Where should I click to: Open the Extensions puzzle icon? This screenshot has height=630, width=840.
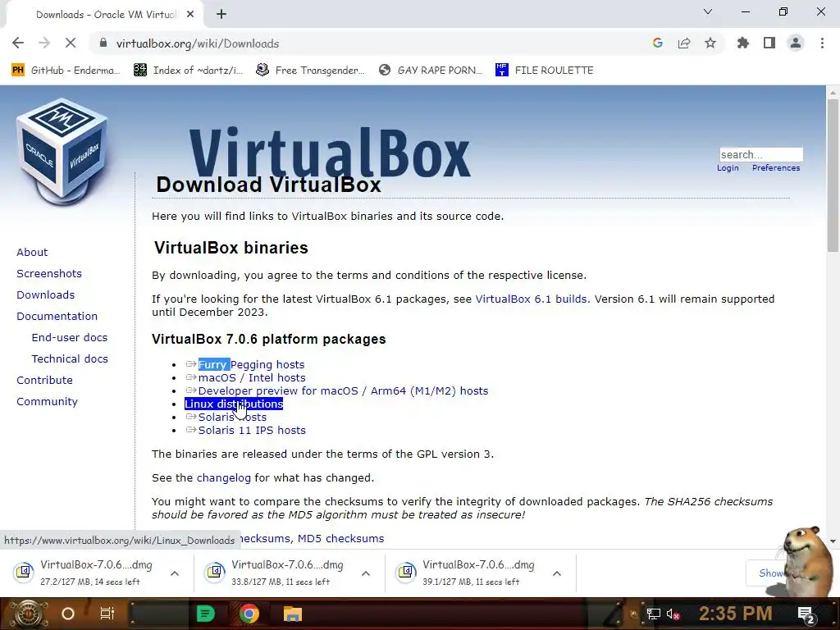tap(743, 43)
